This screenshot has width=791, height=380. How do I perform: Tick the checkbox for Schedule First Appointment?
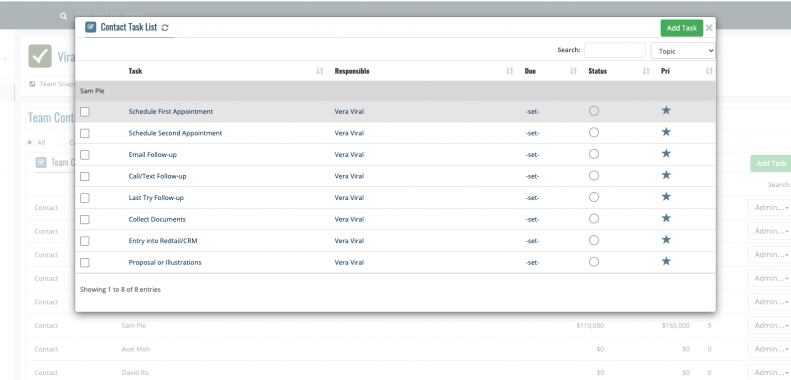(x=85, y=112)
